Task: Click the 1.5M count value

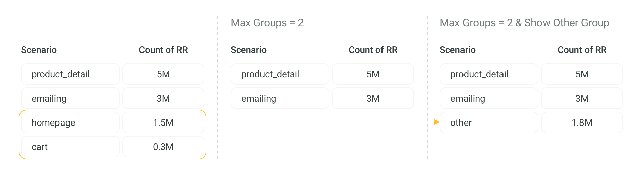Action: point(163,122)
